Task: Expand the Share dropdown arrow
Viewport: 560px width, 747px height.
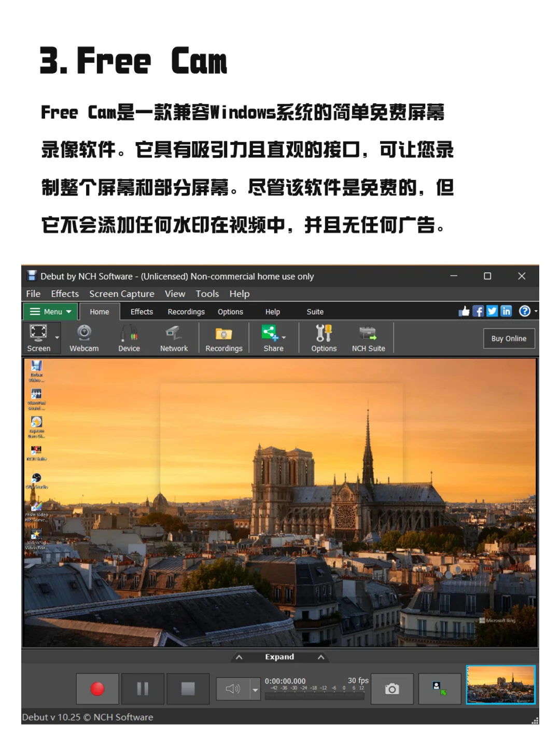Action: click(x=284, y=338)
